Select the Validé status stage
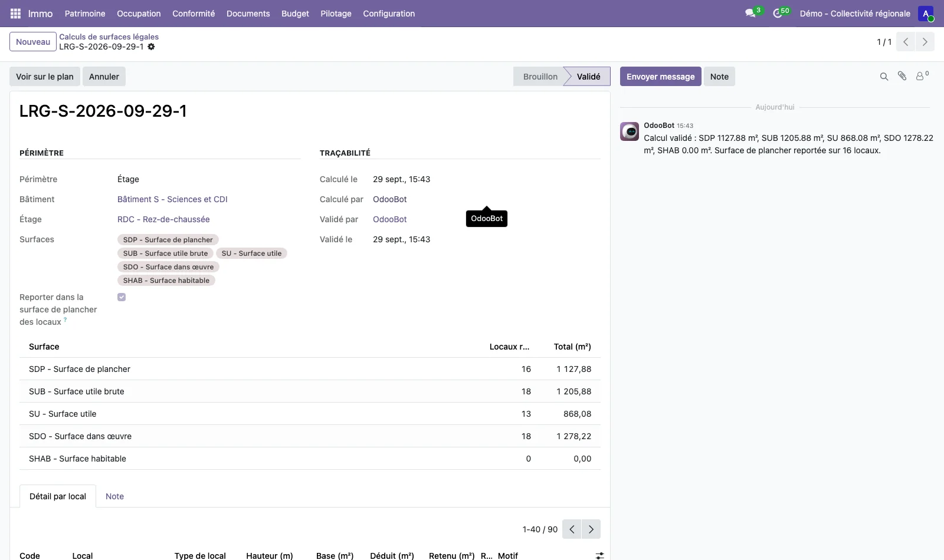944x560 pixels. (x=588, y=77)
